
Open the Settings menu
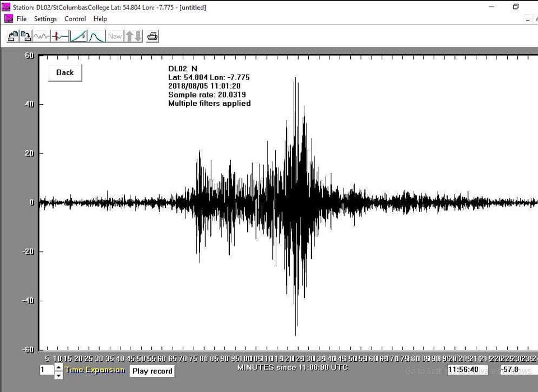pyautogui.click(x=45, y=18)
